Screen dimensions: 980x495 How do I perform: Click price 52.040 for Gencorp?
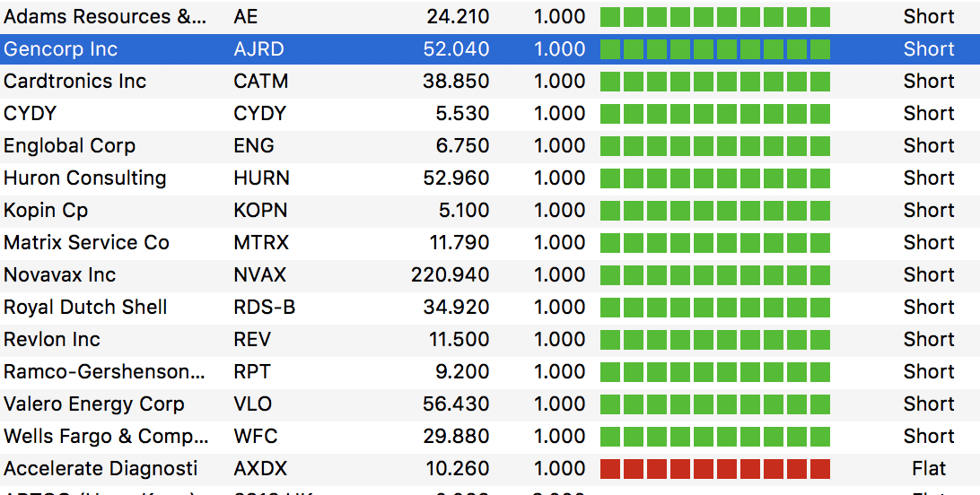456,49
